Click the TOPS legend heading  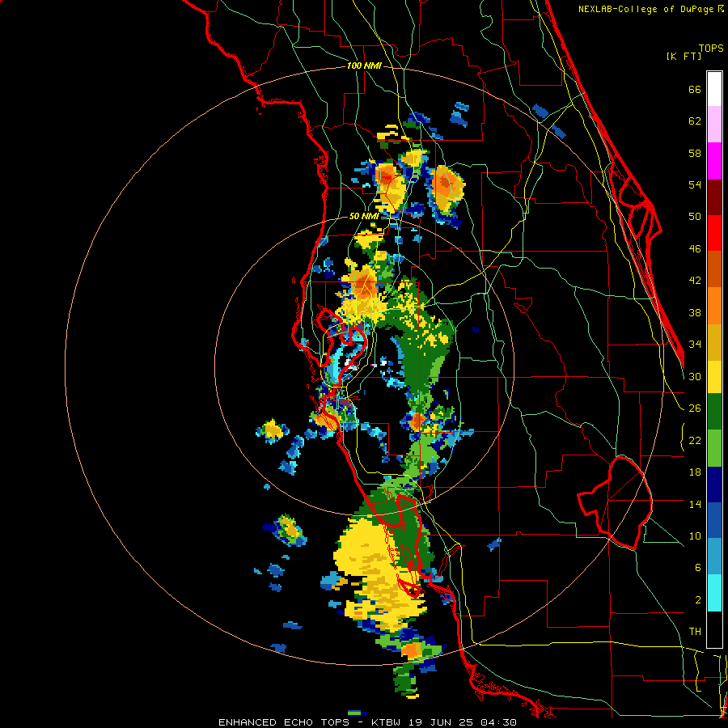[711, 49]
